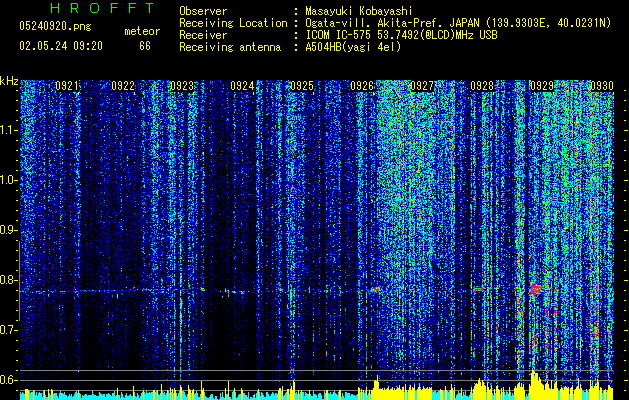The height and width of the screenshot is (400, 629).
Task: Click the ICOM IC-575 53.7492 MHz receiver text
Action: click(x=401, y=35)
